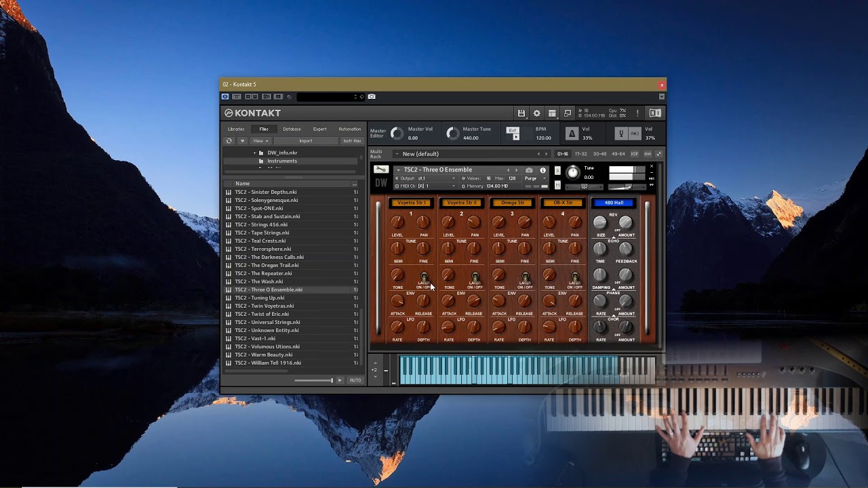The width and height of the screenshot is (868, 488).
Task: Select the 49-64 rack page
Action: click(x=618, y=154)
